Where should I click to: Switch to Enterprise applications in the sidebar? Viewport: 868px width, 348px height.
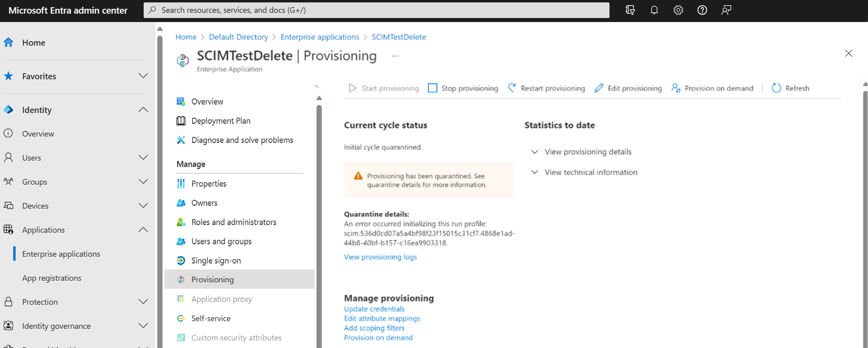coord(61,253)
